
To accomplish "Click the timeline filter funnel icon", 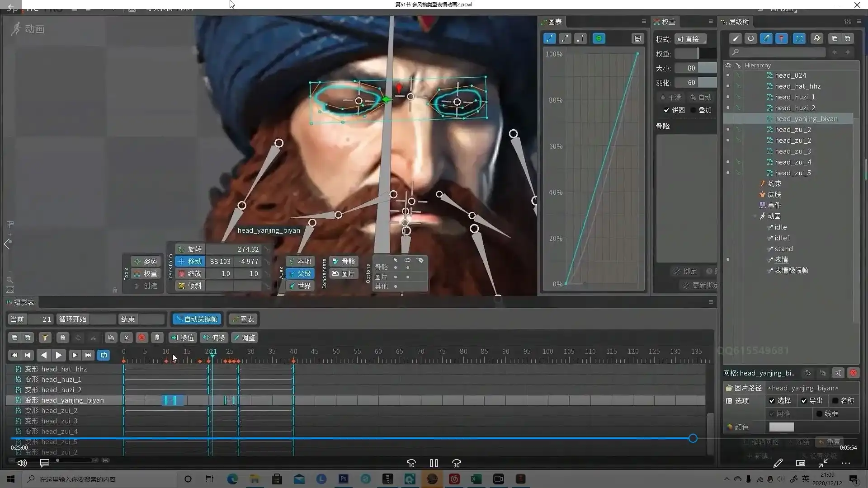I will [45, 338].
